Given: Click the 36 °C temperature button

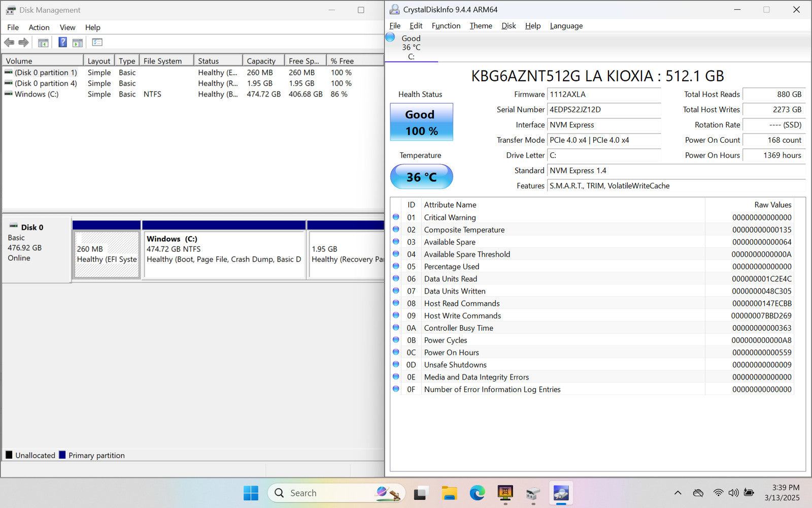Looking at the screenshot, I should [421, 177].
